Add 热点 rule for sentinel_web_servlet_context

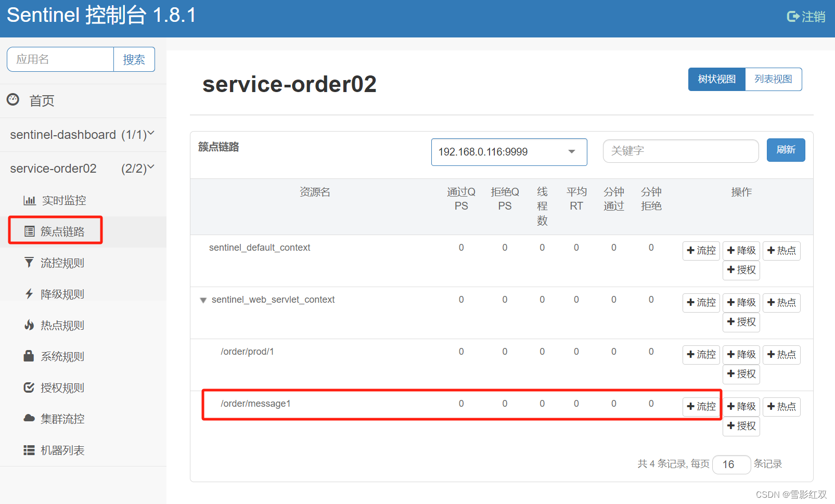coord(781,303)
